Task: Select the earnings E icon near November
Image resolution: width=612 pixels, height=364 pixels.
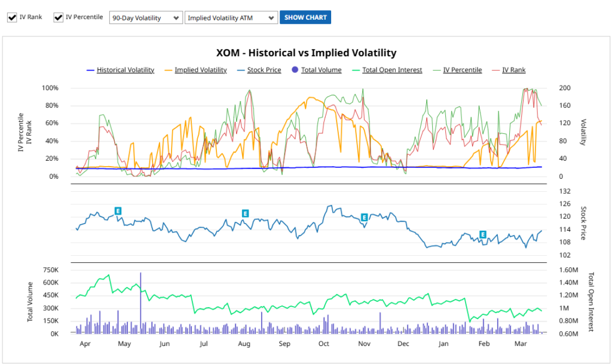Action: [x=364, y=217]
